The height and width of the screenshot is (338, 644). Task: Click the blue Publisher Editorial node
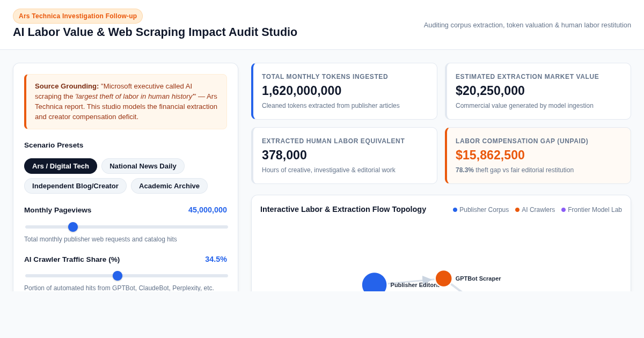(x=374, y=283)
